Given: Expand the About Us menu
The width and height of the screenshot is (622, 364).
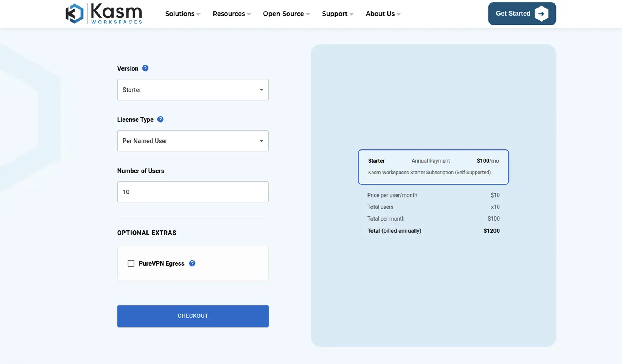Looking at the screenshot, I should [x=383, y=14].
